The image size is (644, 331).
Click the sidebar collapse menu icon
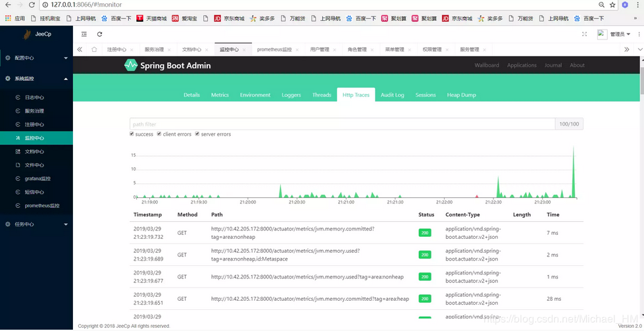pyautogui.click(x=84, y=34)
